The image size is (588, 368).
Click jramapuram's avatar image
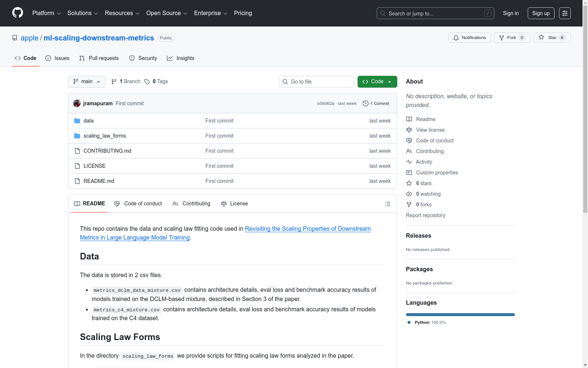pos(77,103)
